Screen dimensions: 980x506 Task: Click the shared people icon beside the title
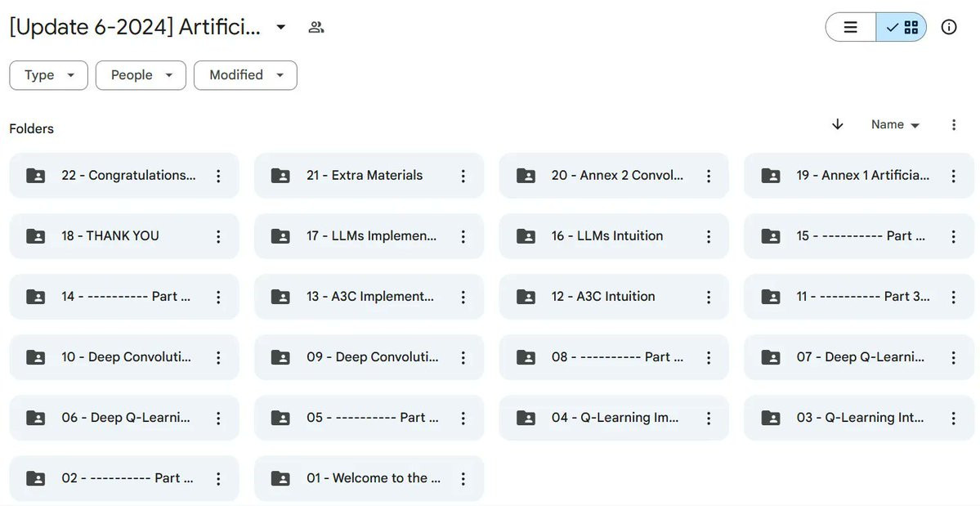point(316,27)
